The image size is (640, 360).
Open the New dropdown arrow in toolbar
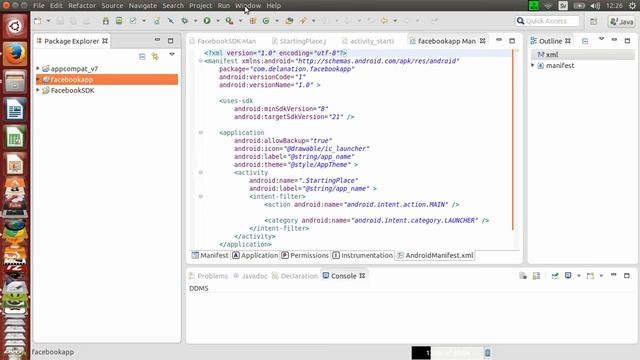(48, 21)
